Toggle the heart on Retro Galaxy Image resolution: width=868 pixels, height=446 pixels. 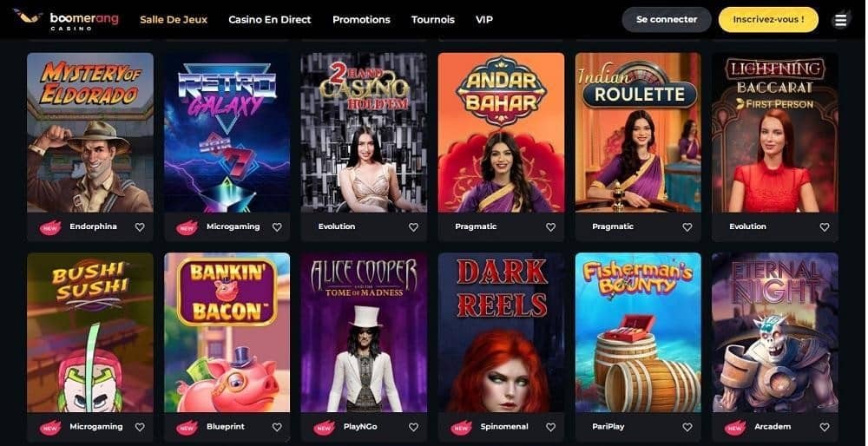pyautogui.click(x=277, y=226)
